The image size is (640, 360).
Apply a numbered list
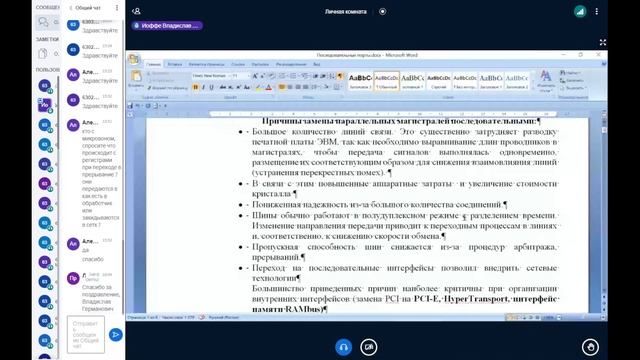point(293,76)
